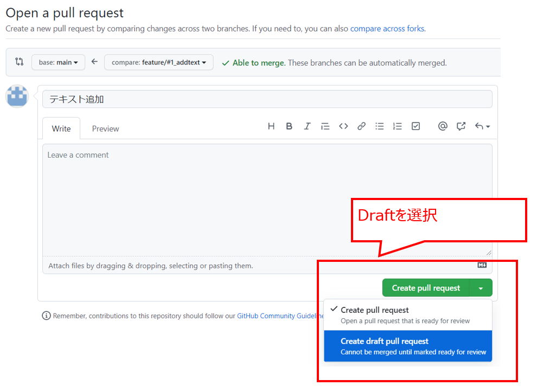
Task: Insert an unordered bulleted list
Action: [379, 126]
